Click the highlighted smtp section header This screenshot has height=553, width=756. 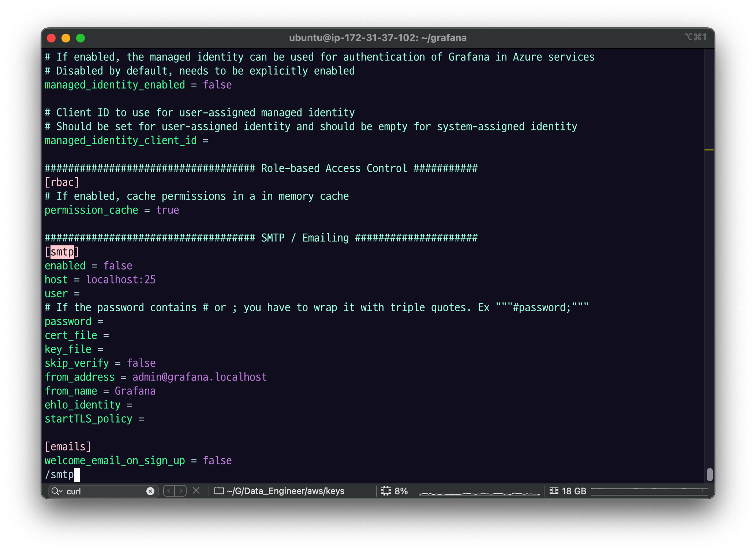click(62, 252)
